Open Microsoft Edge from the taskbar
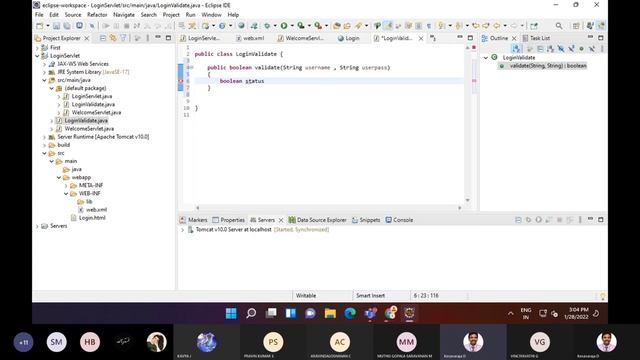This screenshot has height=360, width=640. click(350, 313)
